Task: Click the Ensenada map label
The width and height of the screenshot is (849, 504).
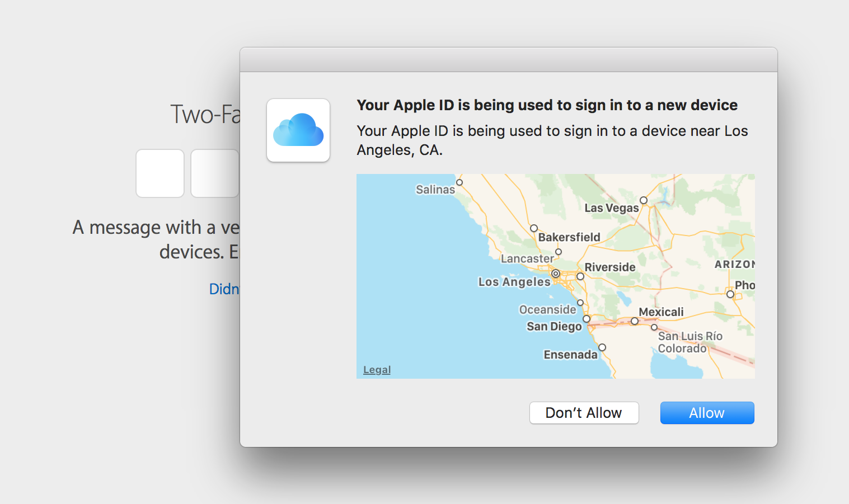Action: pyautogui.click(x=570, y=355)
